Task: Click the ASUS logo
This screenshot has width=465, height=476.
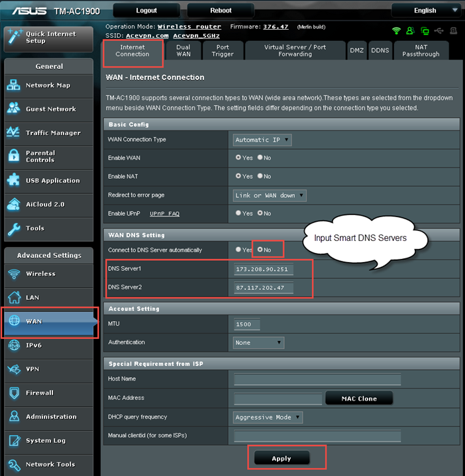Action: (29, 11)
